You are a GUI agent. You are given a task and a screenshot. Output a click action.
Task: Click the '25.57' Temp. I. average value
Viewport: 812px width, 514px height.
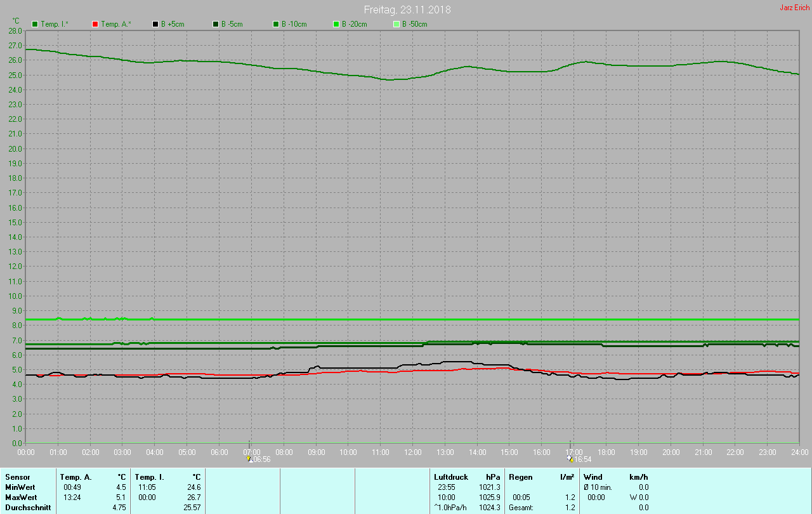click(x=192, y=508)
